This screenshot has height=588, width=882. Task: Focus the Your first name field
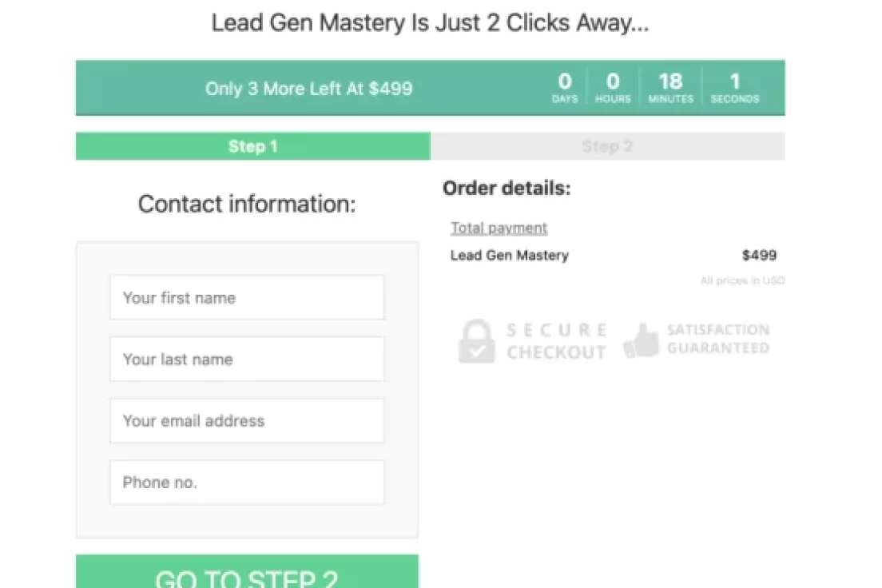(247, 298)
